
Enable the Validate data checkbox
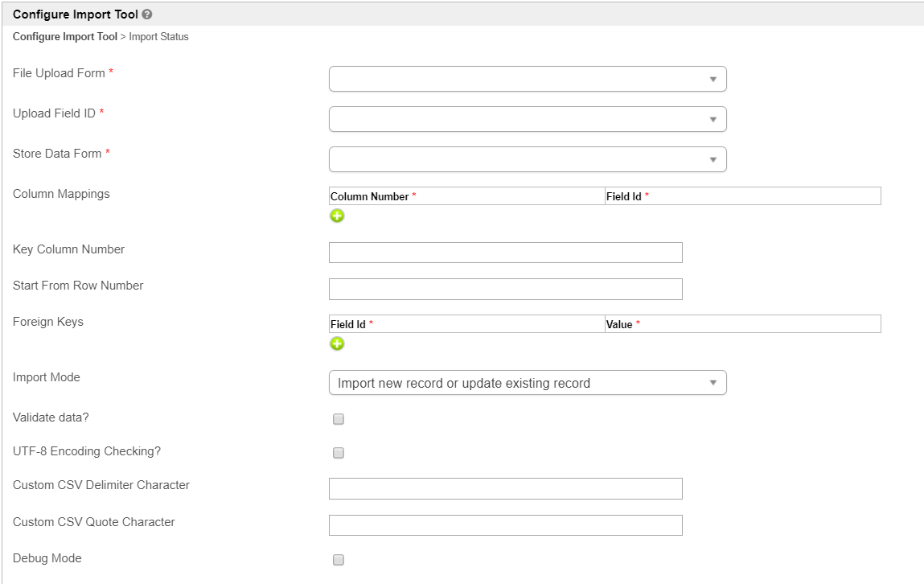point(339,419)
